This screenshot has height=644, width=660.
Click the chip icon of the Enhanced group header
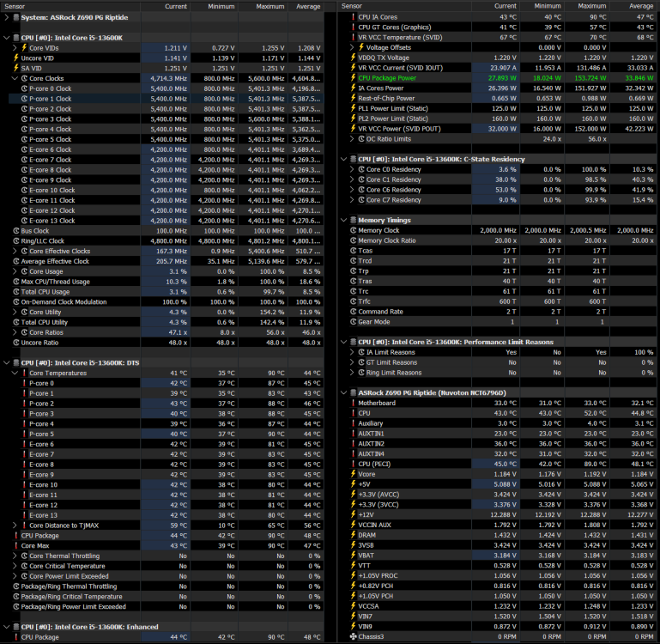[16, 627]
